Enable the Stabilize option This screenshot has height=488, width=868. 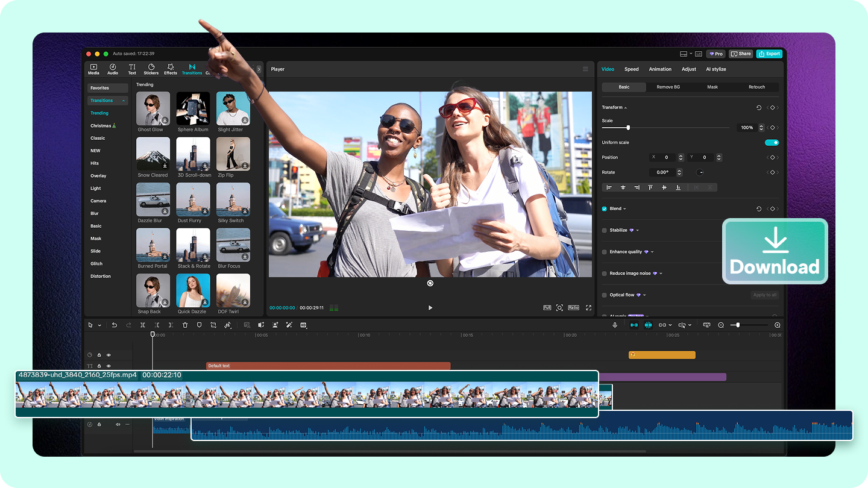(x=605, y=230)
